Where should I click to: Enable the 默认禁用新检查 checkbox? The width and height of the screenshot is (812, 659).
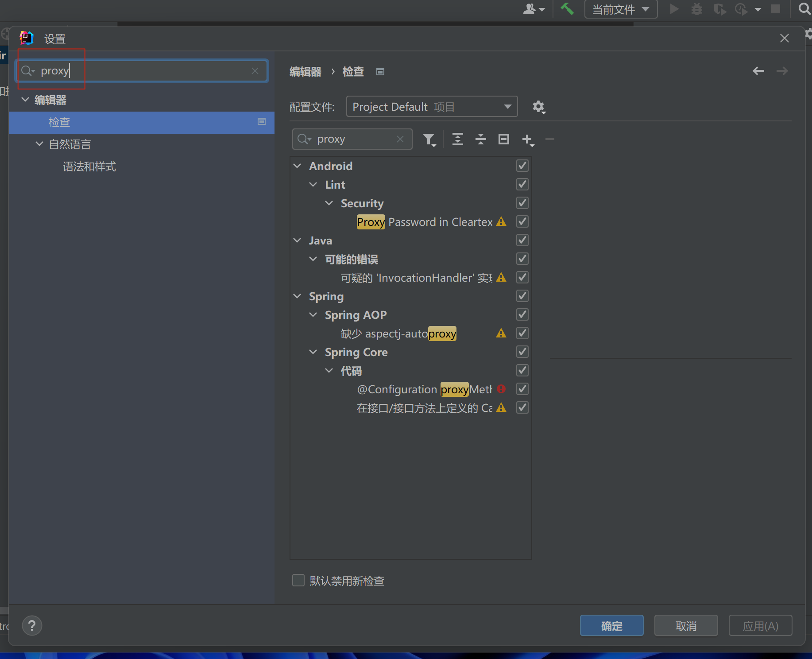pyautogui.click(x=298, y=580)
